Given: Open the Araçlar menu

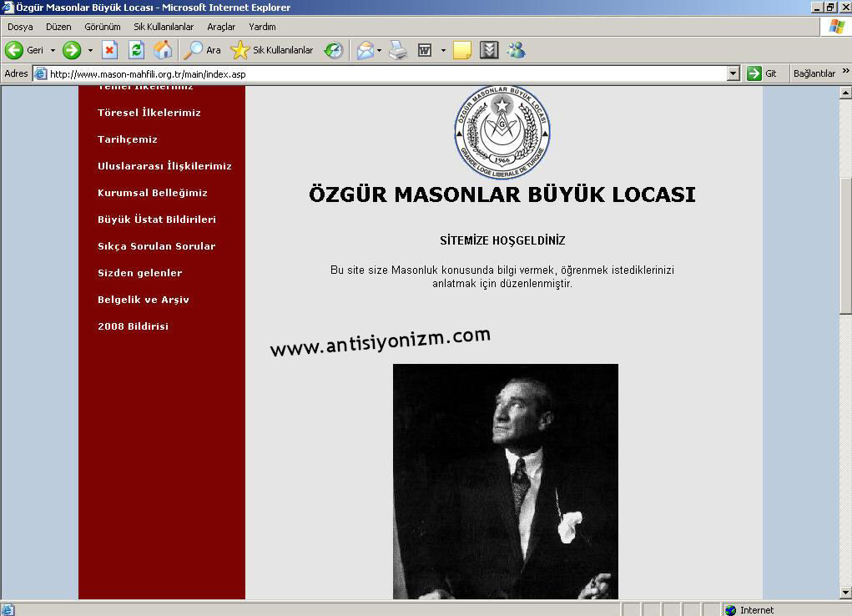Looking at the screenshot, I should click(221, 27).
